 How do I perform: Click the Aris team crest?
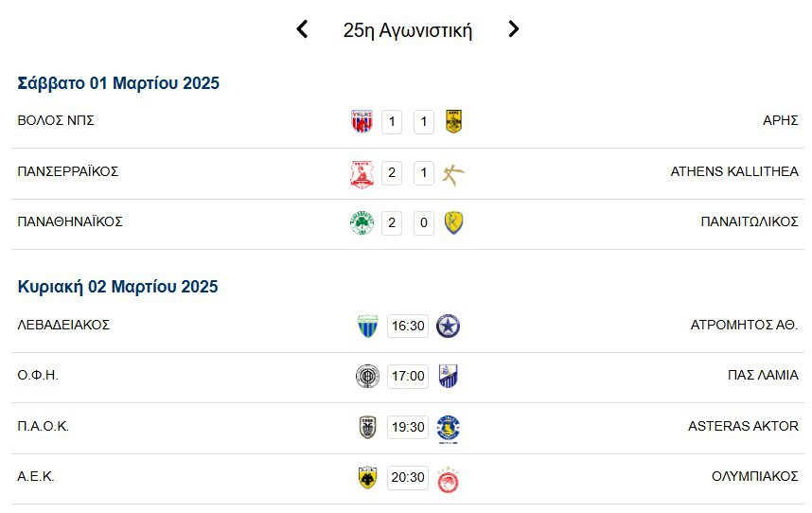(453, 121)
